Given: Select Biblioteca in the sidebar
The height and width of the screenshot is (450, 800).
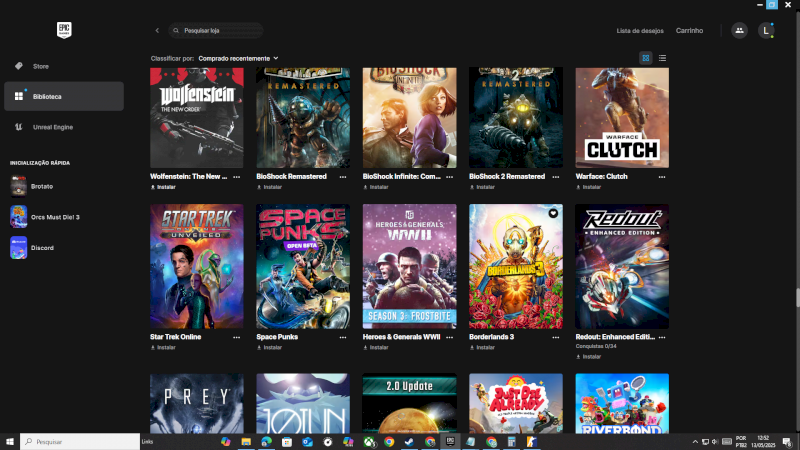Looking at the screenshot, I should tap(47, 96).
